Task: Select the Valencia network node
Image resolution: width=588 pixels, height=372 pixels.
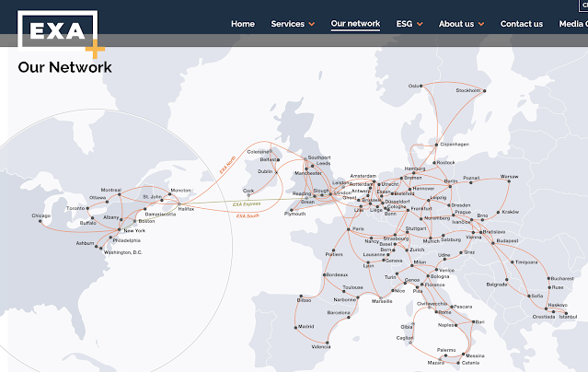Action: point(328,343)
